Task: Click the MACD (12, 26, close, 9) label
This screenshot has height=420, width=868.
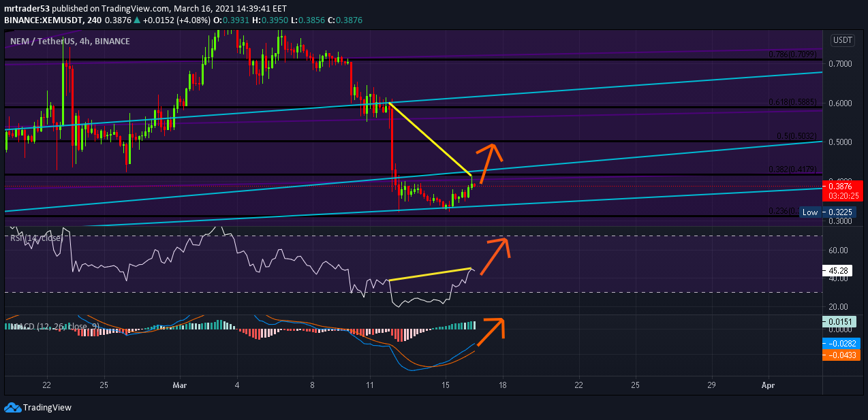Action: coord(55,325)
